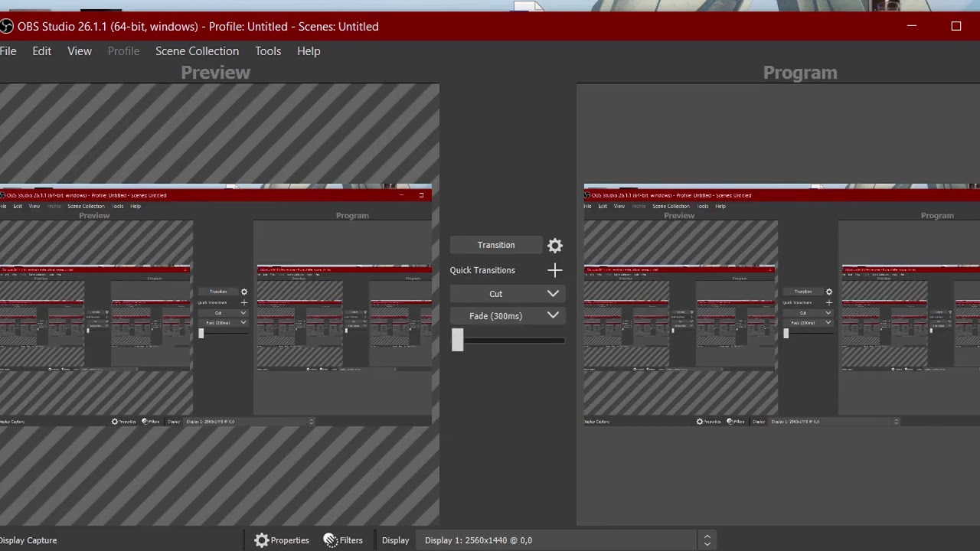The width and height of the screenshot is (980, 551).
Task: Open transition settings gear icon
Action: click(x=555, y=246)
